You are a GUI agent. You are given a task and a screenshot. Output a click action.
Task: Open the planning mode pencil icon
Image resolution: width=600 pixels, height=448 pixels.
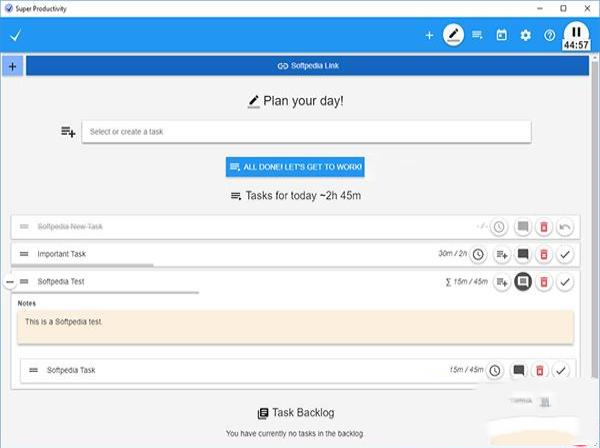point(453,35)
